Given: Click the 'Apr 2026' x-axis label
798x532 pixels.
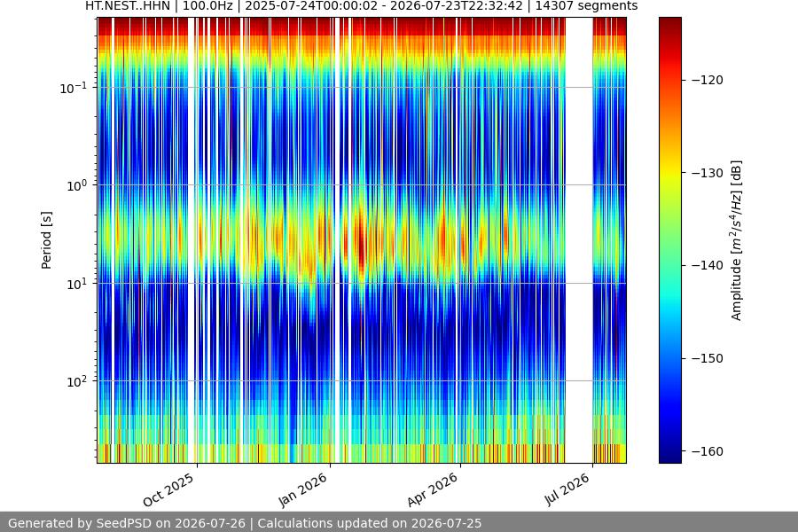Looking at the screenshot, I should [x=433, y=489].
